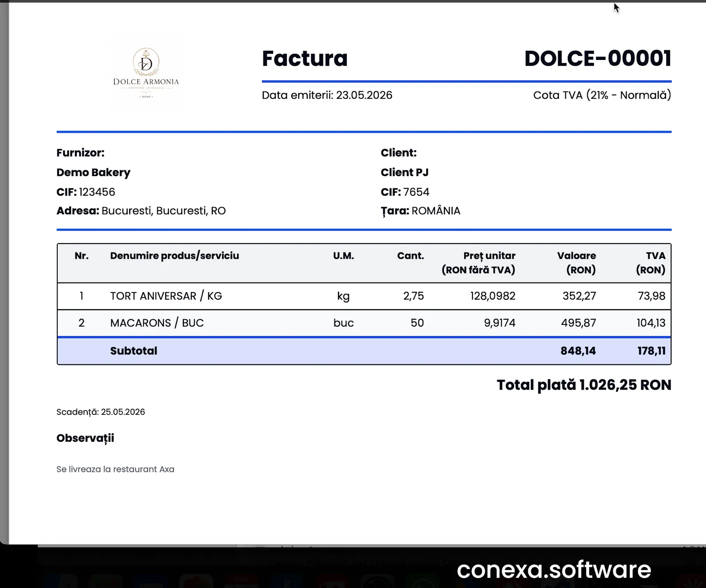Screen dimensions: 706x588
Task: Click the supplier "CIF: 123456" line
Action: pyautogui.click(x=86, y=192)
